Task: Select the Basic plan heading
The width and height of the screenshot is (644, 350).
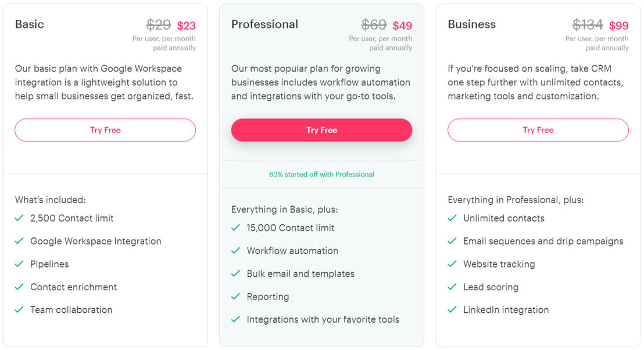Action: coord(30,24)
